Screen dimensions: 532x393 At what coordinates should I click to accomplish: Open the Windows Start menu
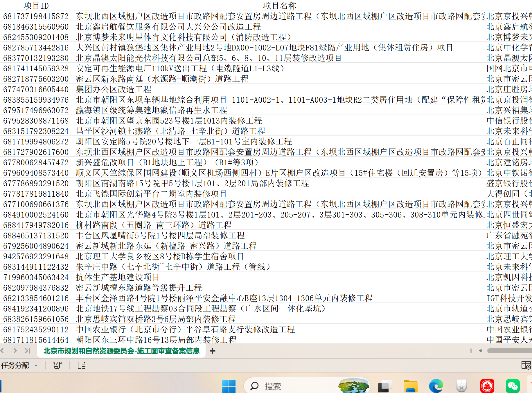point(229,386)
